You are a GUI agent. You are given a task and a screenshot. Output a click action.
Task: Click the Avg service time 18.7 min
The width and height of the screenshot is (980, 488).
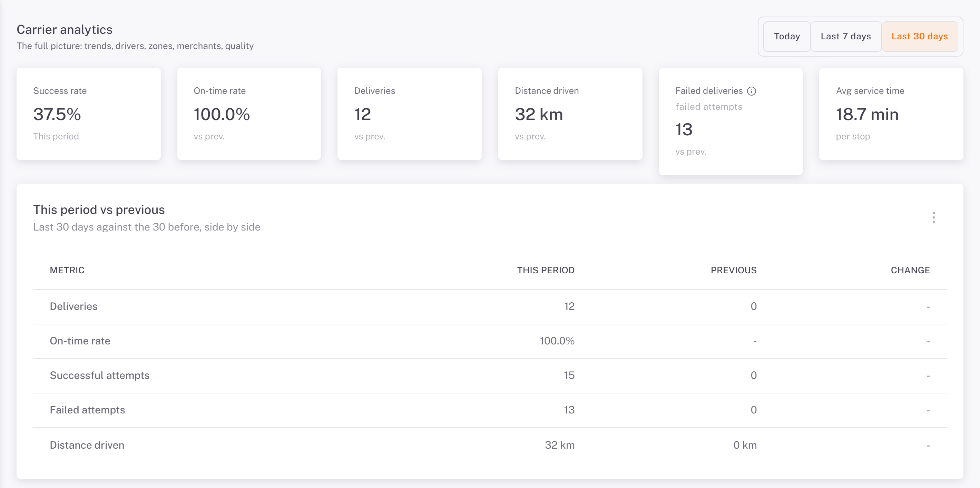click(867, 114)
